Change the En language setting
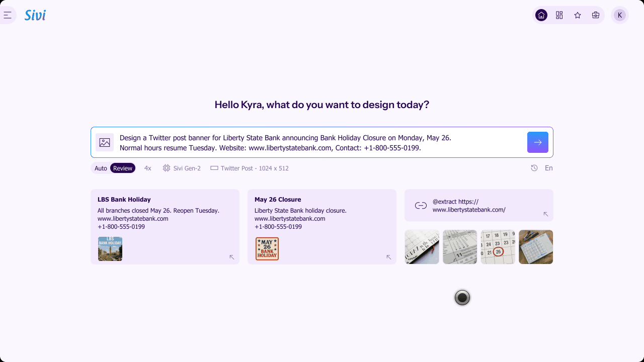The height and width of the screenshot is (362, 644). tap(549, 168)
